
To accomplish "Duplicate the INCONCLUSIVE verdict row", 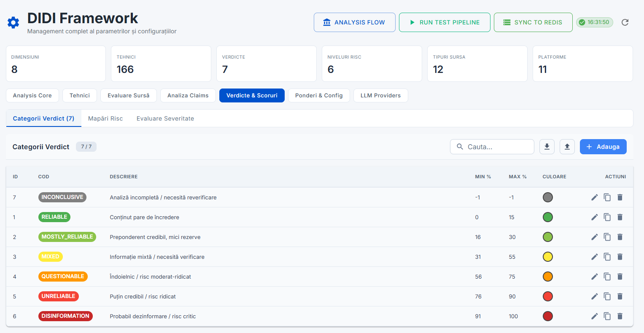I will click(607, 197).
